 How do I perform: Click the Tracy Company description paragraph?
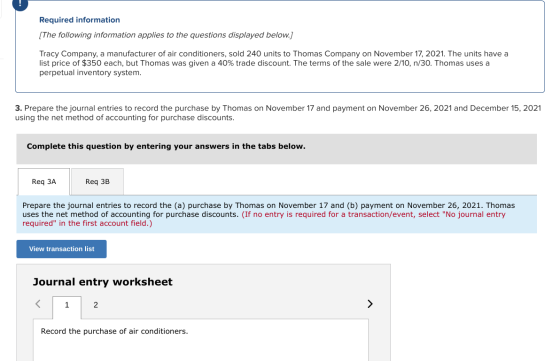274,63
